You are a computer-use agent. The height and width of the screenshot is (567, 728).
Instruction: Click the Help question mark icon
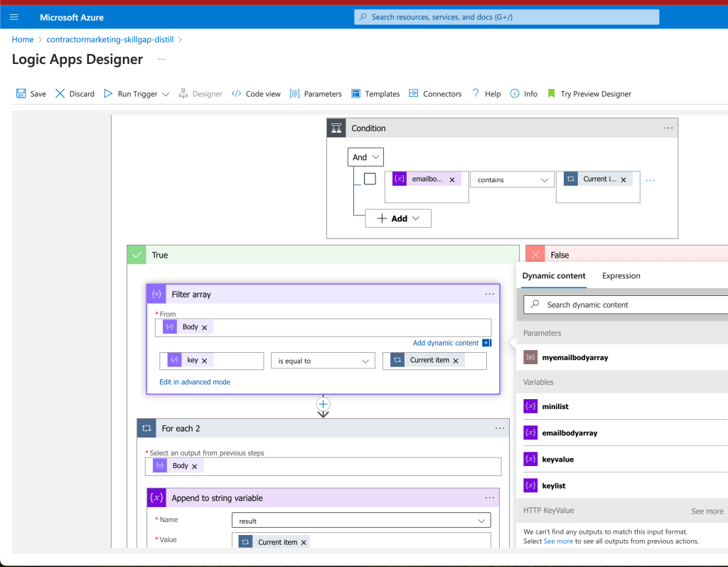coord(476,93)
